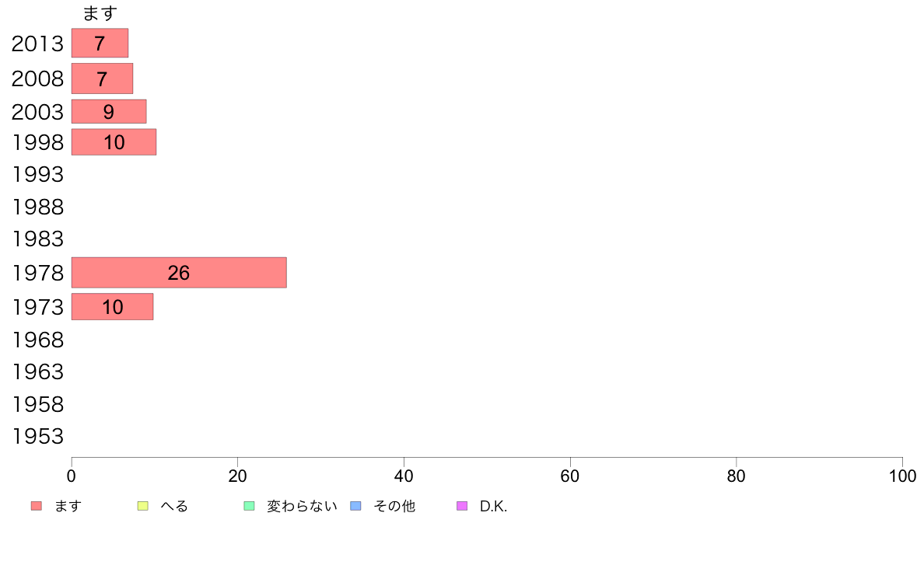Click the 1953 year label

coord(37,437)
